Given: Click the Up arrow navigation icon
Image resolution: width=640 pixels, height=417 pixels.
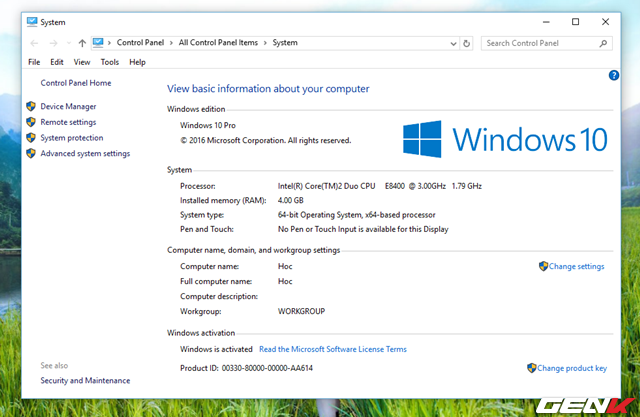Looking at the screenshot, I should coord(81,43).
